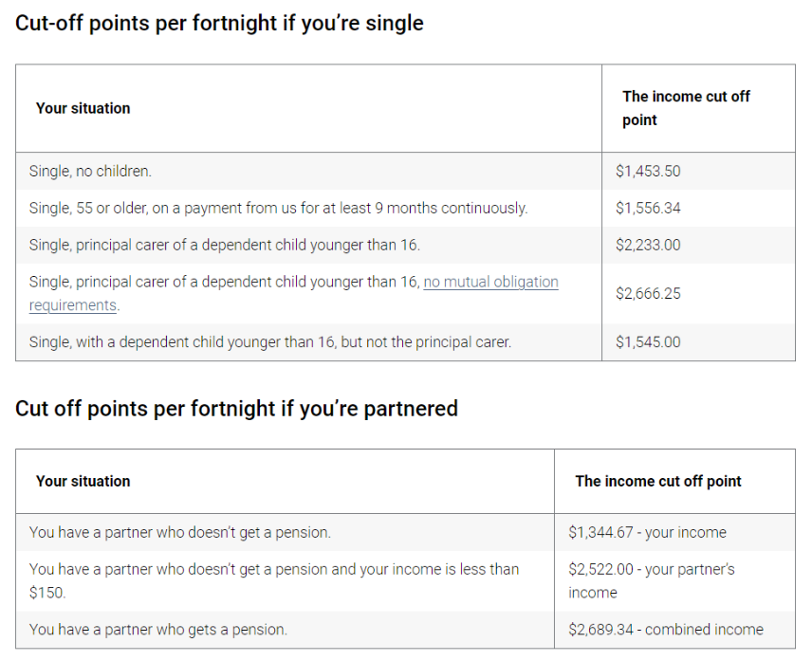The height and width of the screenshot is (661, 812).
Task: Select the 'income is less than $150' row
Action: [285, 580]
